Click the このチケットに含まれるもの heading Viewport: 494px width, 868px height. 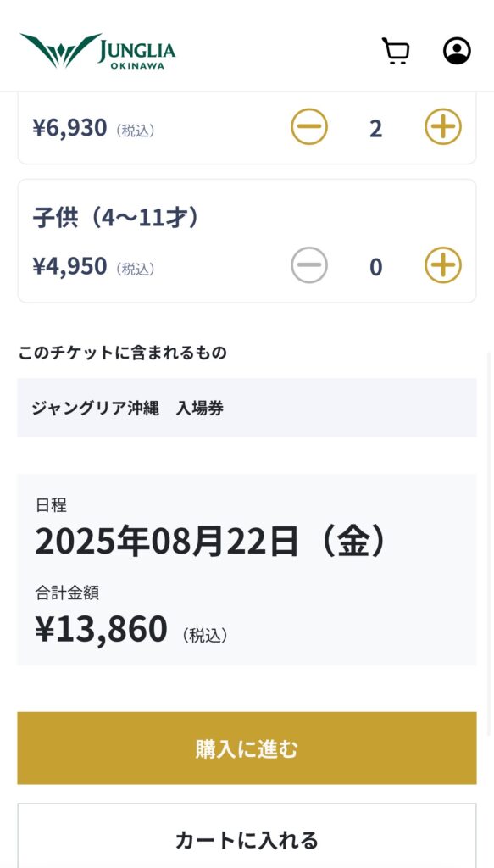pyautogui.click(x=123, y=353)
